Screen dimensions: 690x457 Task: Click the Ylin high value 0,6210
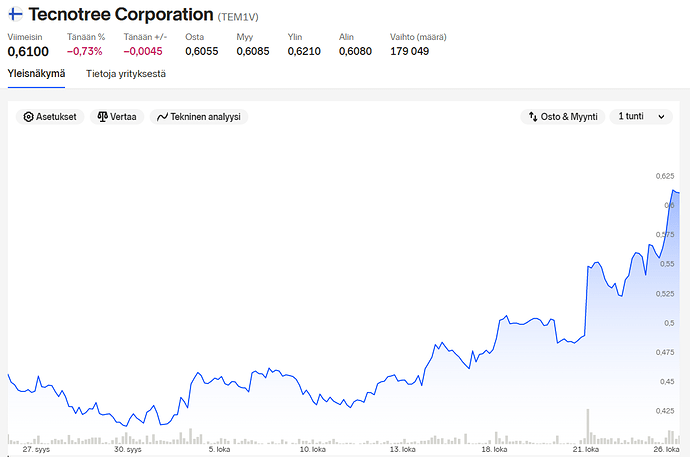point(304,51)
